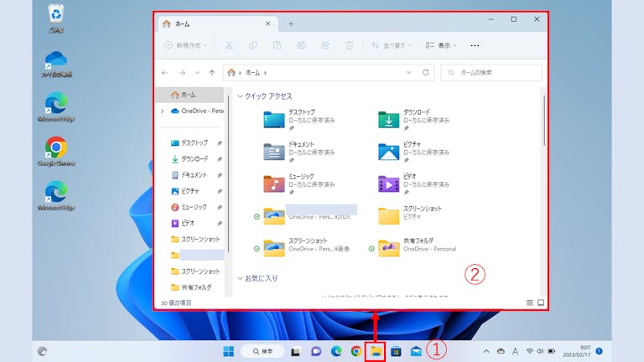
Task: Open the ピクチャ folder in Quick Access
Action: point(414,152)
